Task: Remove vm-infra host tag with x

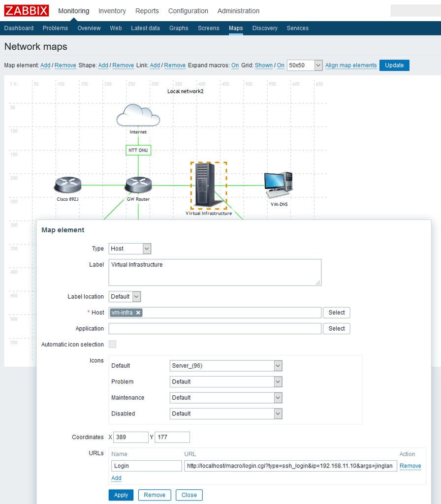Action: [138, 313]
